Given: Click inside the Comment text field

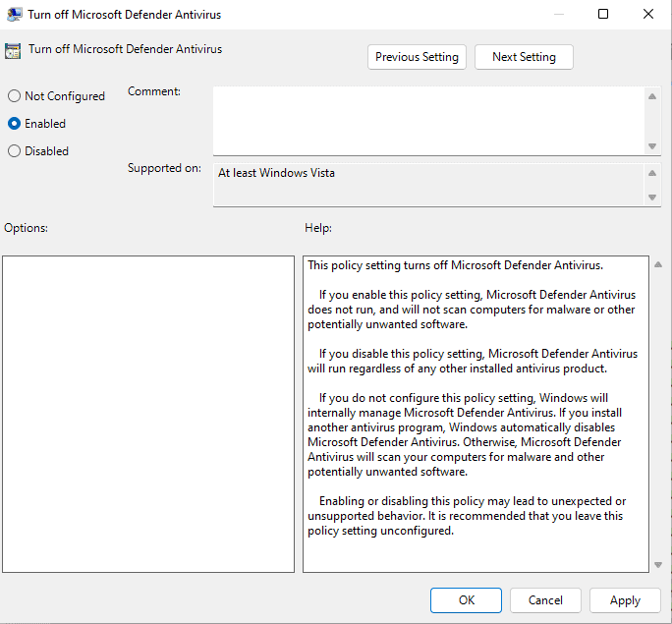Looking at the screenshot, I should tap(428, 121).
